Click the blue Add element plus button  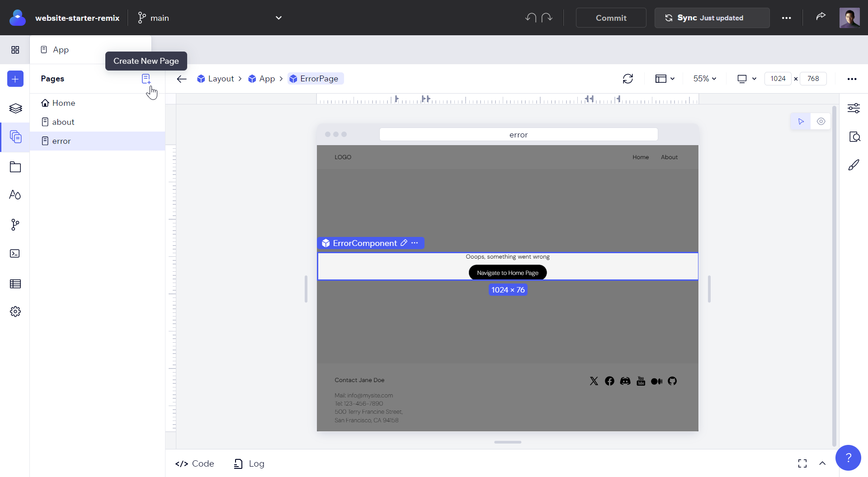(x=15, y=79)
